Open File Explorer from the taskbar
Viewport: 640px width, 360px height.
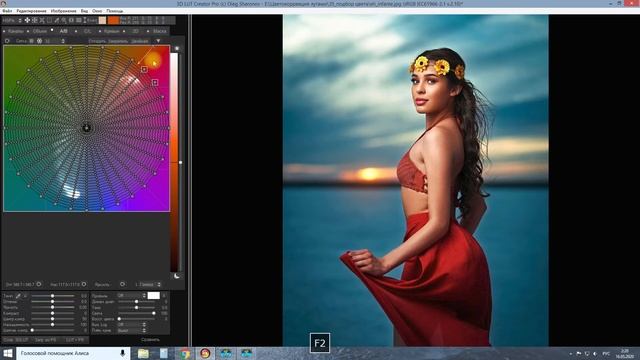[143, 353]
